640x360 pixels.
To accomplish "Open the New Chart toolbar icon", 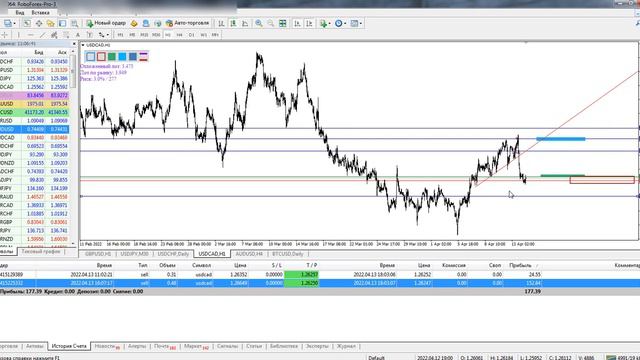I will (x=8, y=23).
